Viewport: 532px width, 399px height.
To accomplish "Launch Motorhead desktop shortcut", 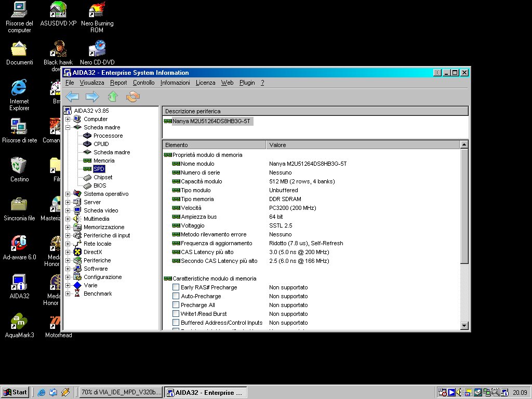I will click(x=58, y=326).
